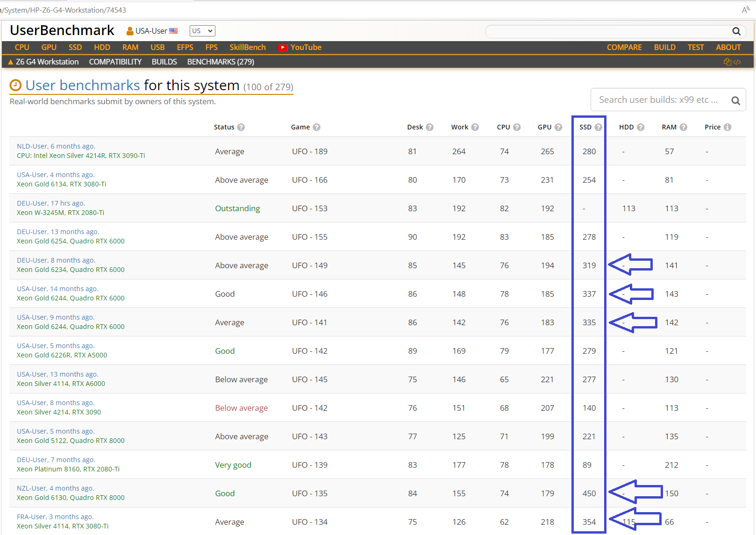Click the UserBenchmark logo

62,30
